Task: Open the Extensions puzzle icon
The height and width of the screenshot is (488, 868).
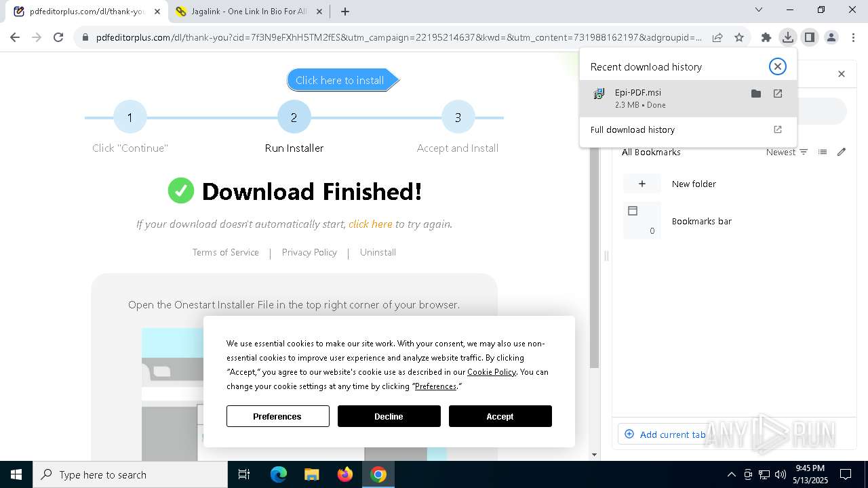Action: 766,37
